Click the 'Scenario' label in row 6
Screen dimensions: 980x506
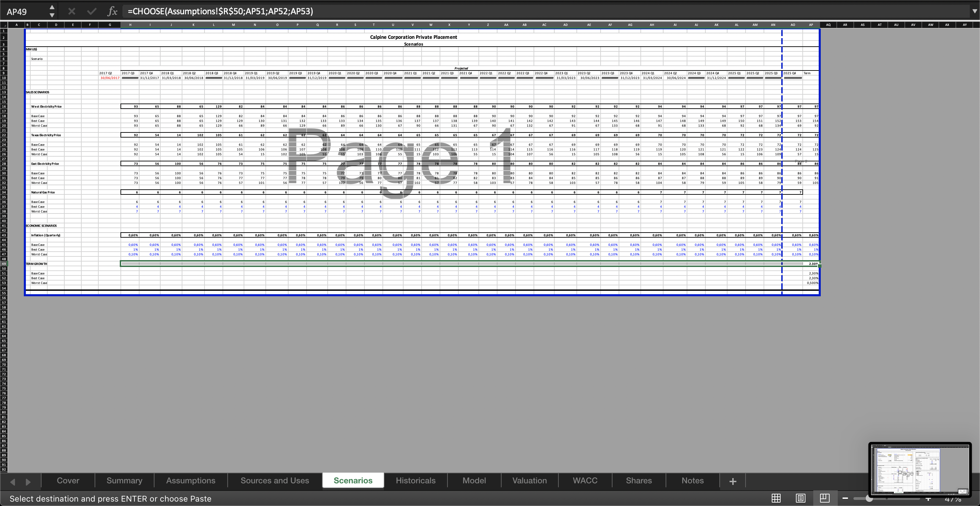point(37,59)
